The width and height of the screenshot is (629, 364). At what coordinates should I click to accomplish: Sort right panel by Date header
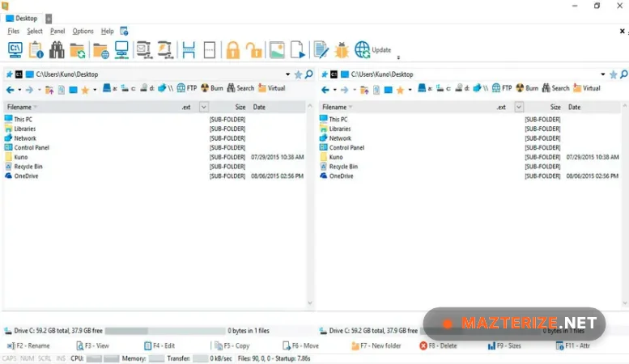575,107
